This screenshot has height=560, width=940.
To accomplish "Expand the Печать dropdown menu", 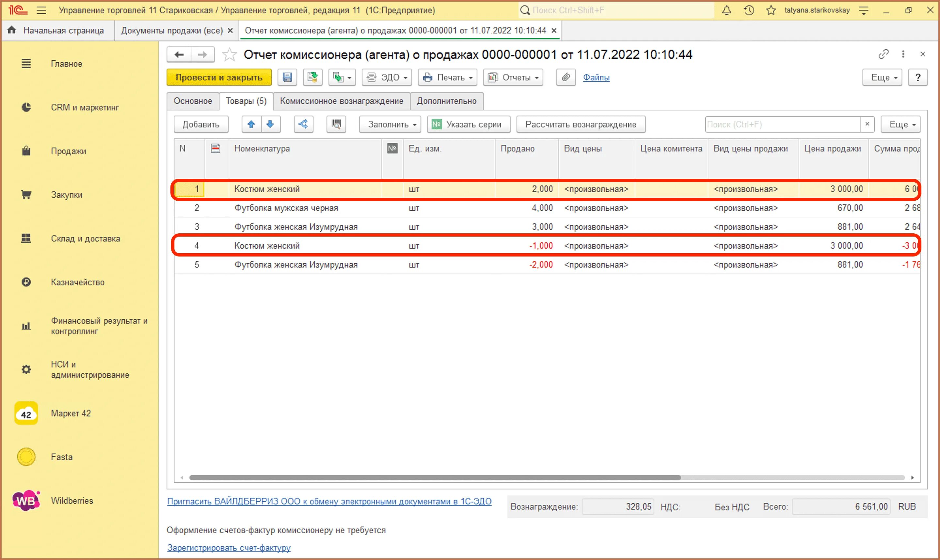I will tap(448, 77).
